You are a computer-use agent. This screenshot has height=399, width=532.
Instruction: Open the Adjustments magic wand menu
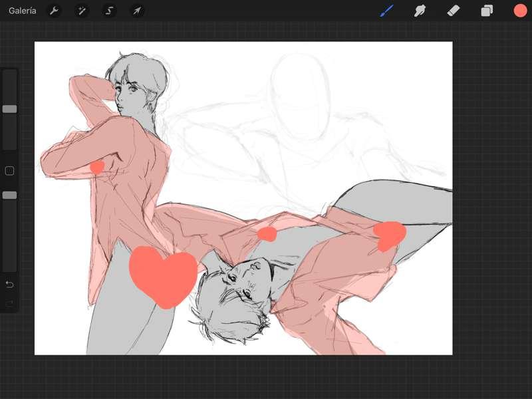(82, 11)
